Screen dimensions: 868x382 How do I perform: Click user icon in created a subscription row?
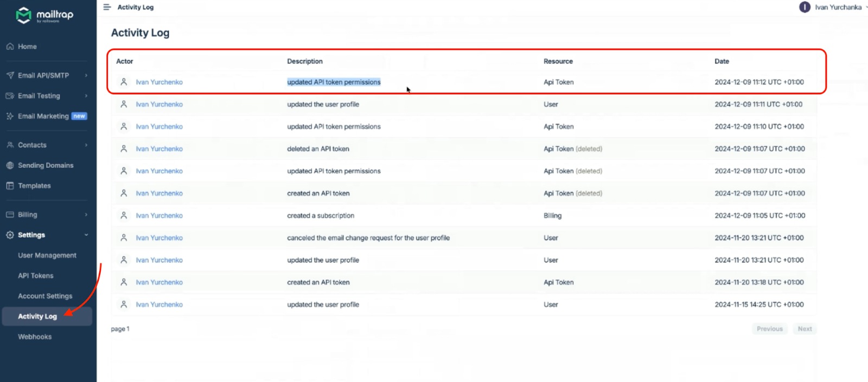tap(124, 215)
